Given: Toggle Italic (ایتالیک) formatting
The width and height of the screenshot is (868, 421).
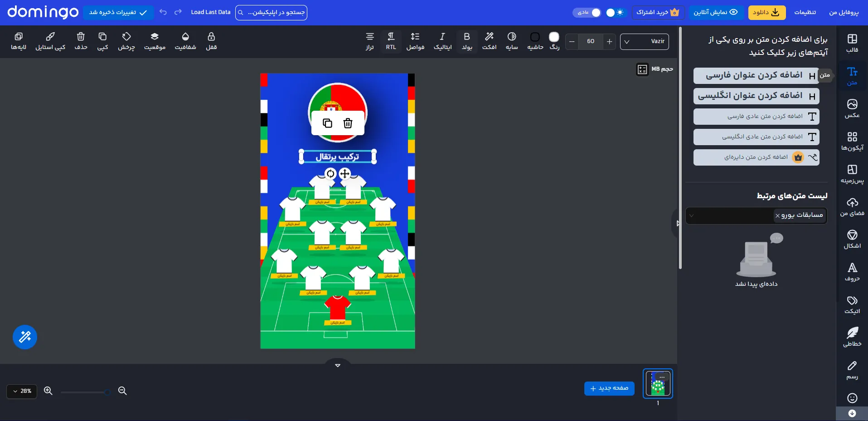Looking at the screenshot, I should [442, 41].
